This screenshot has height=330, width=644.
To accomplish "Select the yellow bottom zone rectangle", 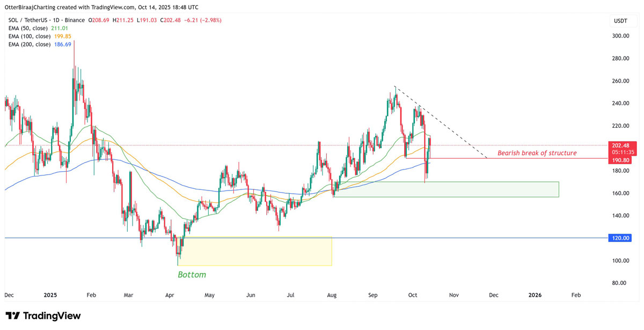I will (x=258, y=251).
